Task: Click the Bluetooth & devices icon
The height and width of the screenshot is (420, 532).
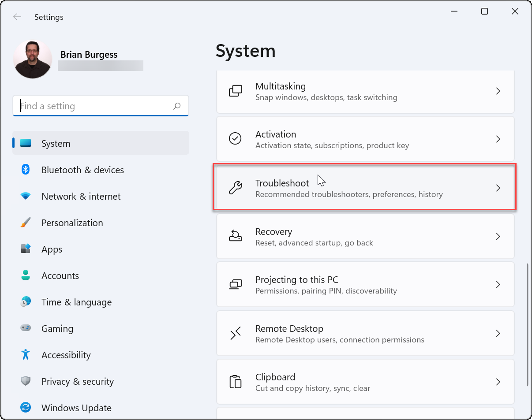Action: pyautogui.click(x=26, y=170)
